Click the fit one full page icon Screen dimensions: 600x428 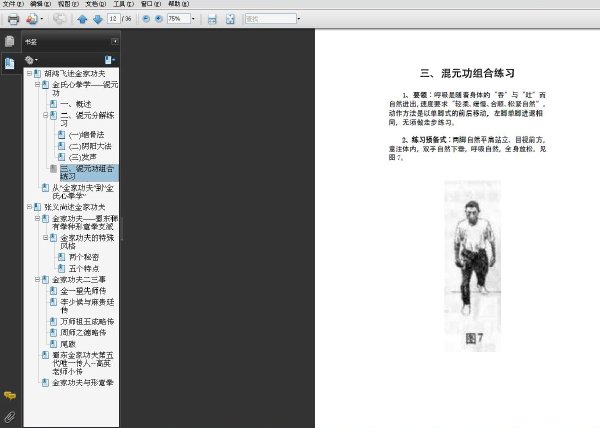click(230, 19)
